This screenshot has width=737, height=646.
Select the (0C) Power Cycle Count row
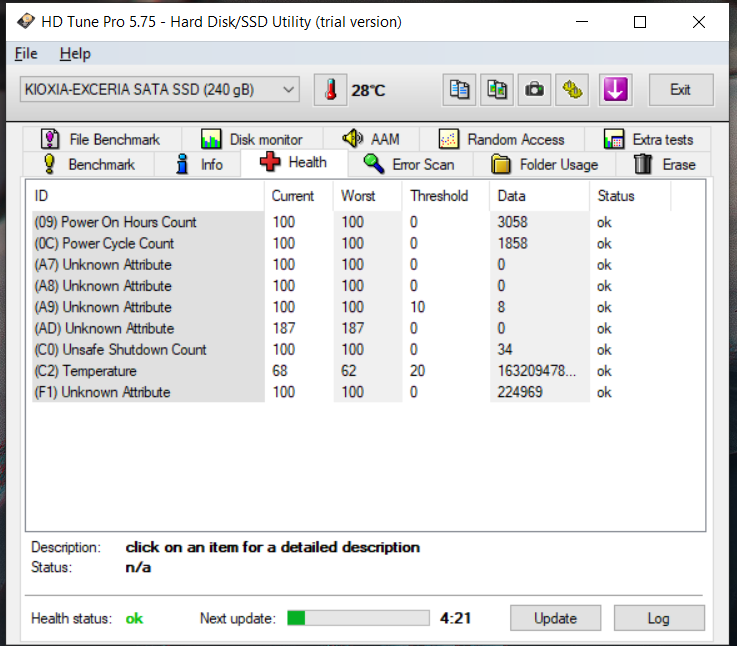tap(351, 243)
